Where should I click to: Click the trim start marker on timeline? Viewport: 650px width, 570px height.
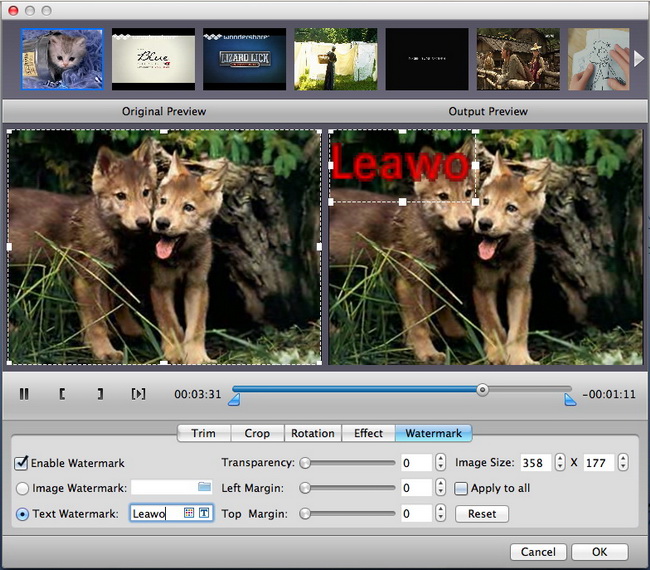click(234, 400)
